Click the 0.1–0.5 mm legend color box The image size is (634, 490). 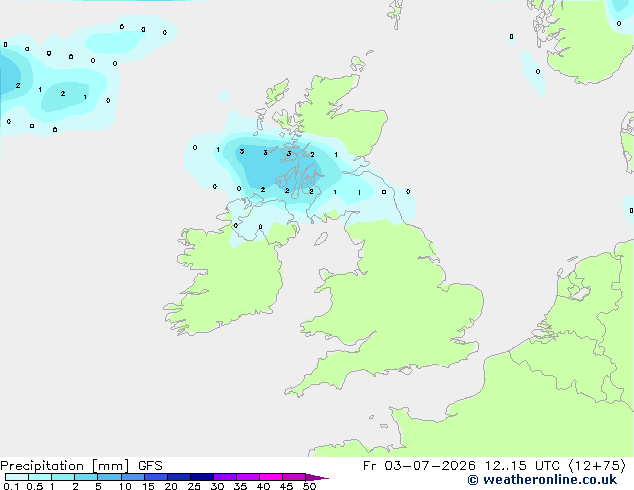(x=17, y=477)
